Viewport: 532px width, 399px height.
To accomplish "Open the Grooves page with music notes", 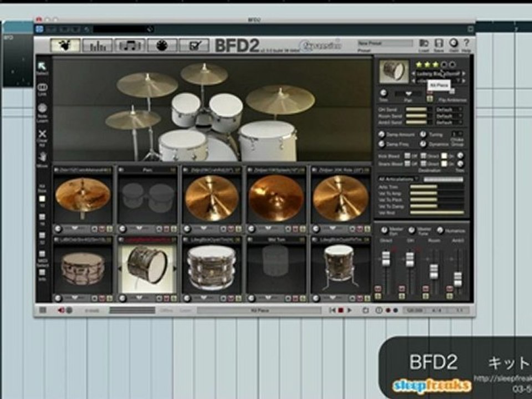I will click(130, 45).
